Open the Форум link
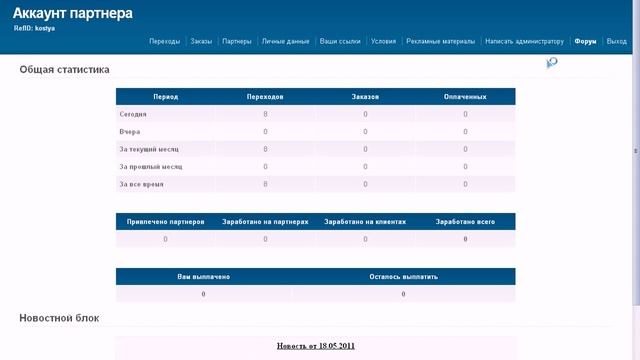640x360 pixels. click(x=585, y=41)
